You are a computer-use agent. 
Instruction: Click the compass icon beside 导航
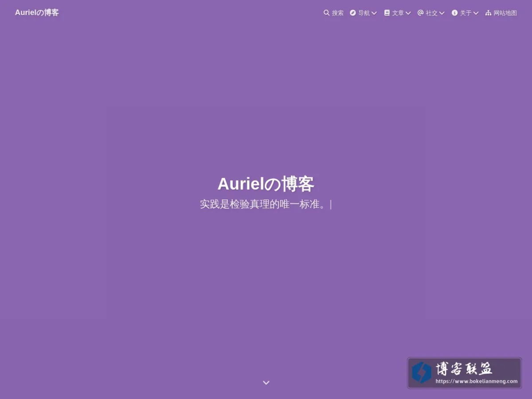click(353, 13)
